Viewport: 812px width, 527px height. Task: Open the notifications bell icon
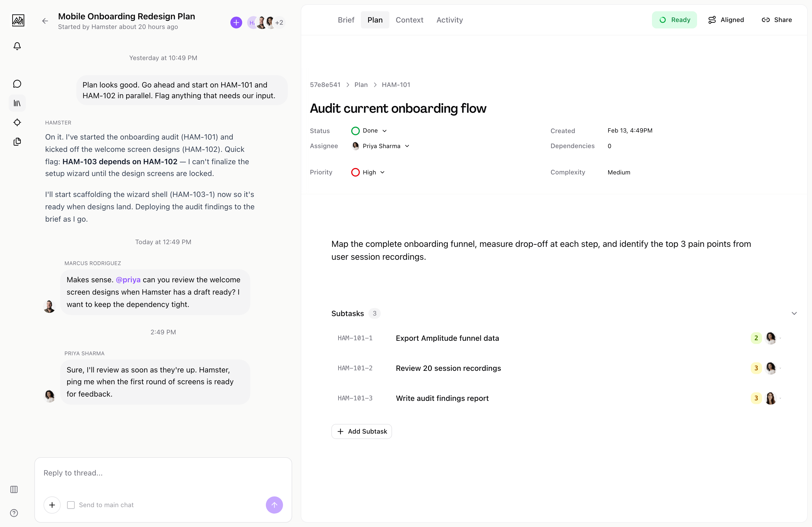point(17,46)
